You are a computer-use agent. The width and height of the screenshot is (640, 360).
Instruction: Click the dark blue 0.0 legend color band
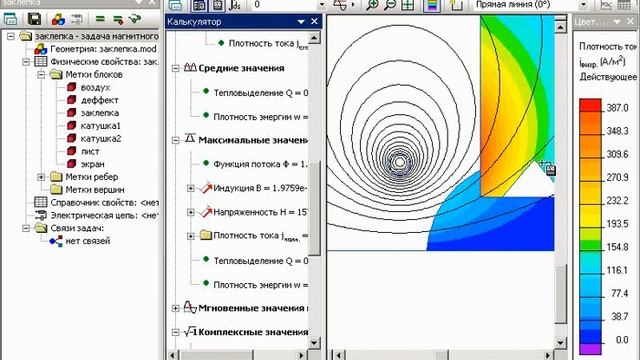(590, 336)
